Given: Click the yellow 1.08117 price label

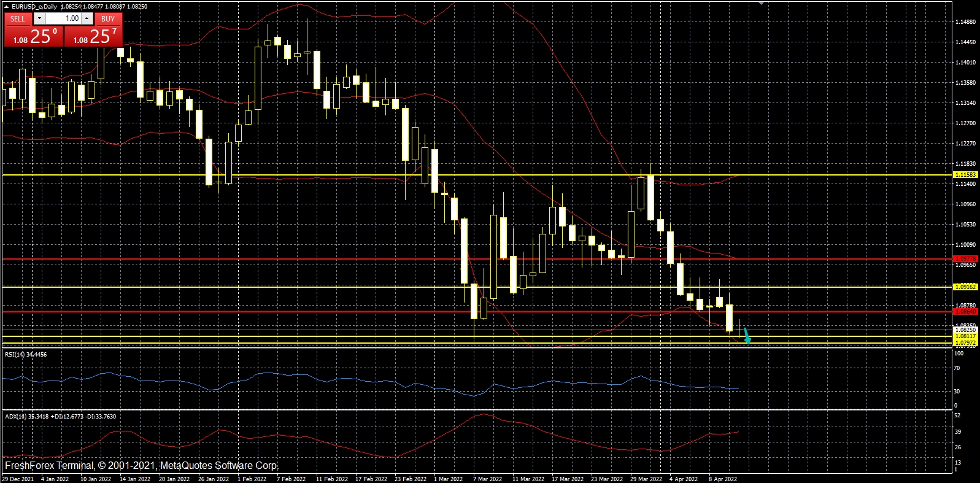Looking at the screenshot, I should [x=965, y=336].
